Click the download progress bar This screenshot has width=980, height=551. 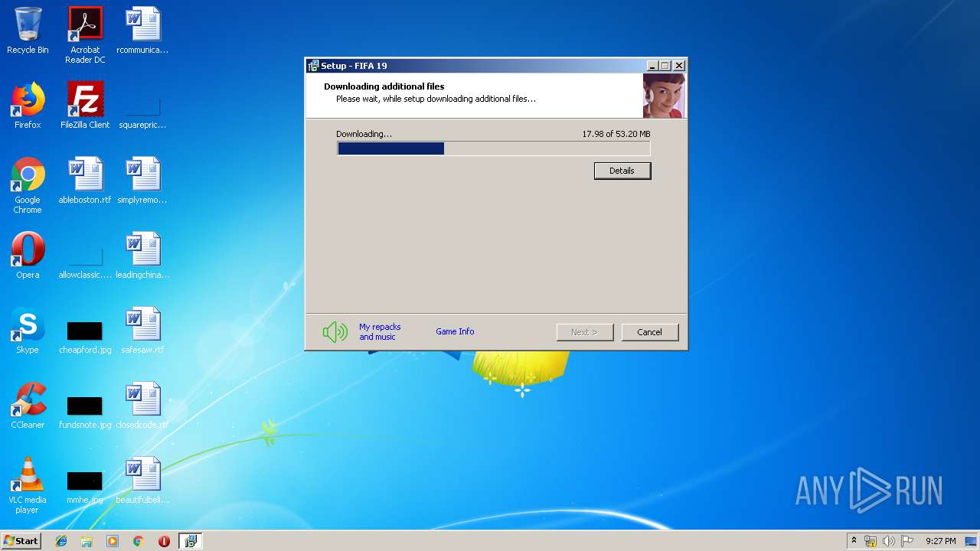(494, 148)
